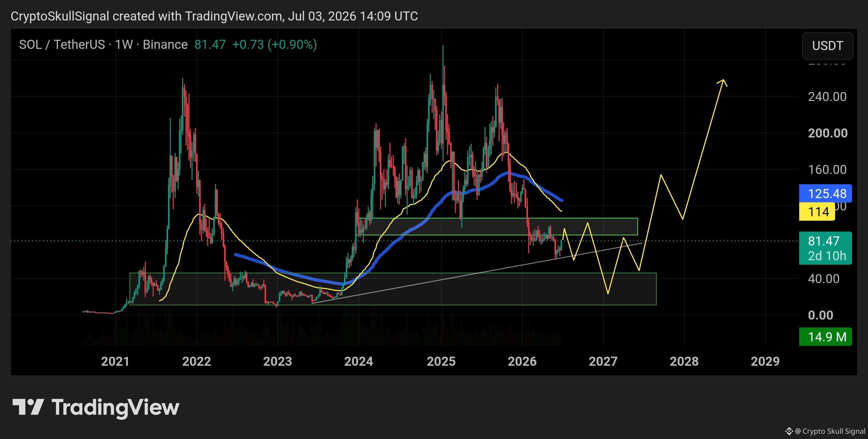Click the CryptoSkullSignal TradingView.com caption text
The width and height of the screenshot is (868, 439).
click(214, 16)
